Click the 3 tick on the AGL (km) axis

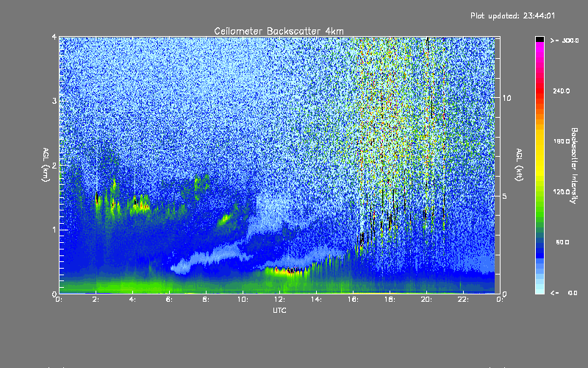(x=54, y=101)
